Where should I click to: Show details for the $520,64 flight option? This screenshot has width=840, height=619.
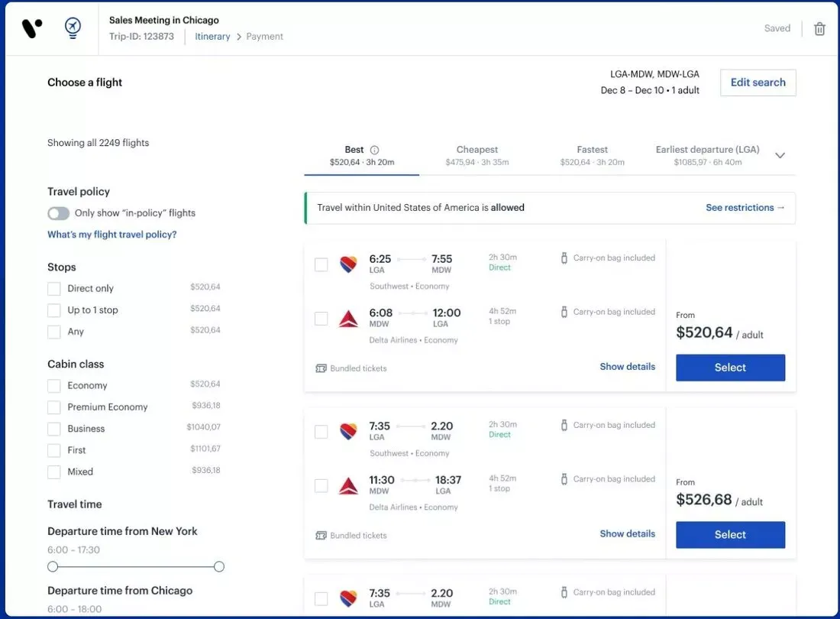point(627,366)
